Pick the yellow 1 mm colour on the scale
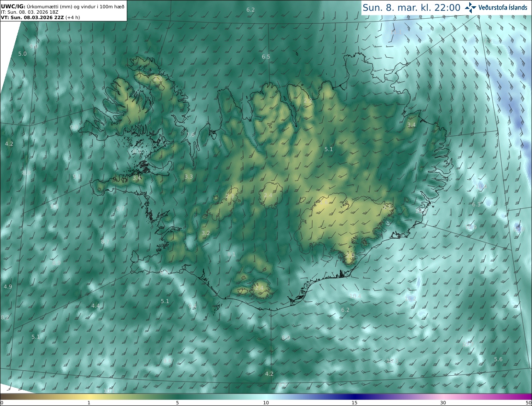Image resolution: width=532 pixels, height=406 pixels. tap(89, 397)
